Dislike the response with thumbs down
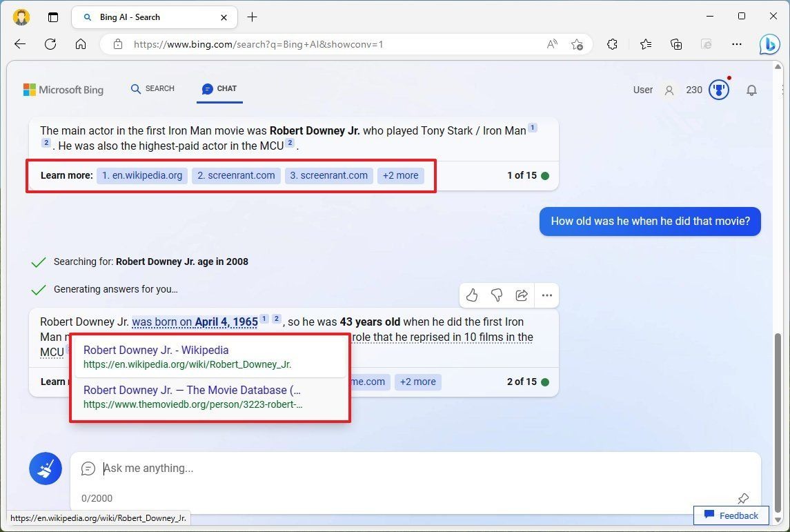This screenshot has width=790, height=532. [x=497, y=295]
